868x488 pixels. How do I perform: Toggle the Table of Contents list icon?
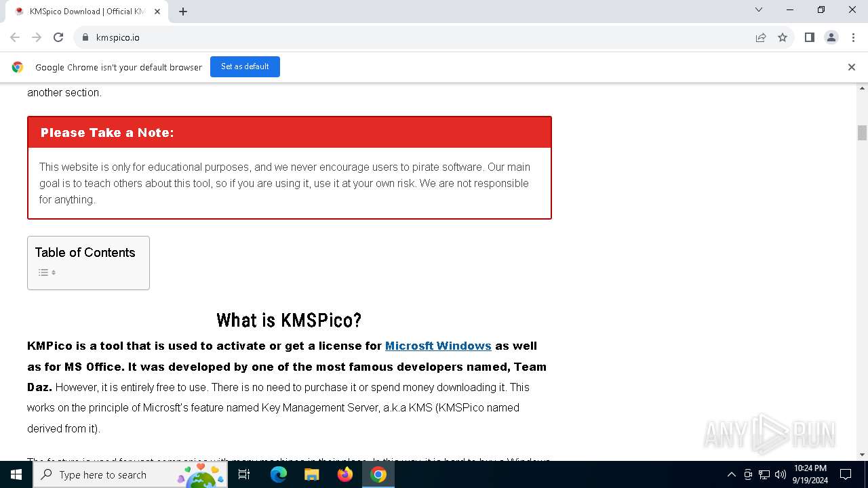47,272
